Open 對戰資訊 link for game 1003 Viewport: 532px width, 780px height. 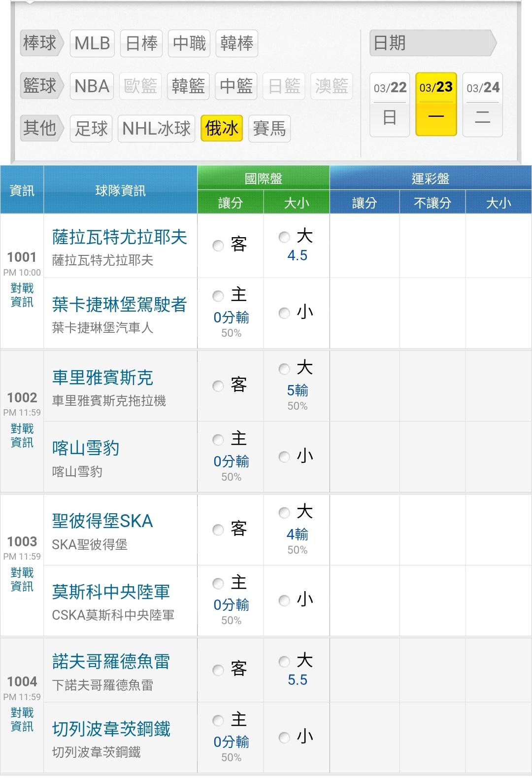point(22,579)
